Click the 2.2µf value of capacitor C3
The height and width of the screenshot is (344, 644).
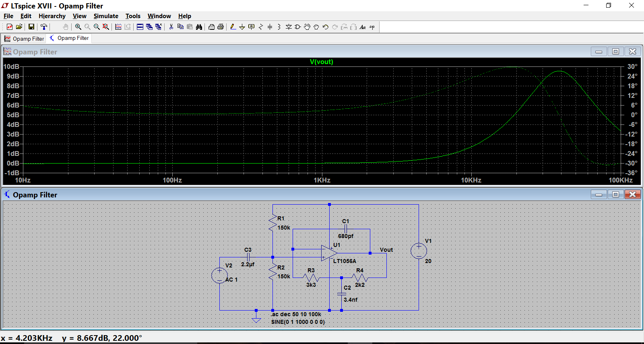(248, 264)
